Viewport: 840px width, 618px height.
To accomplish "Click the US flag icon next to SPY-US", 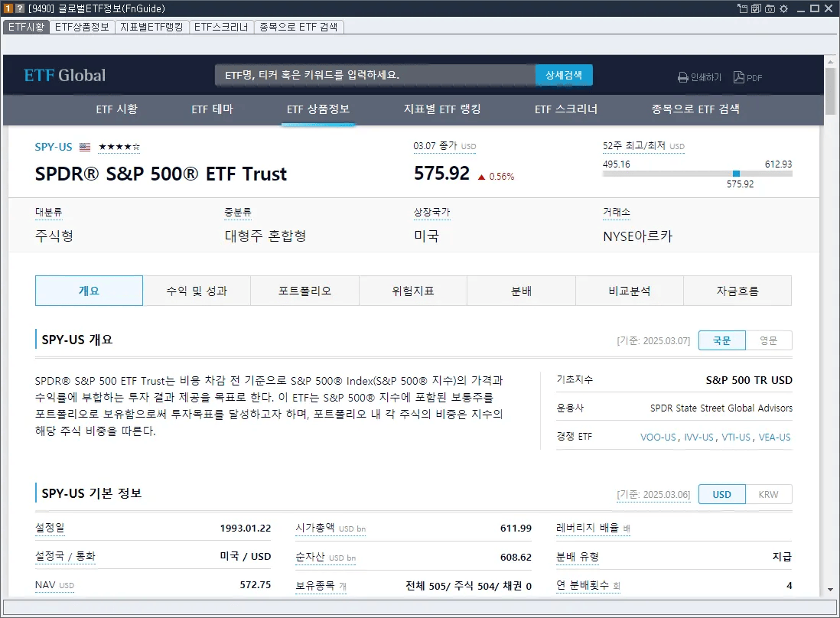I will coord(85,147).
